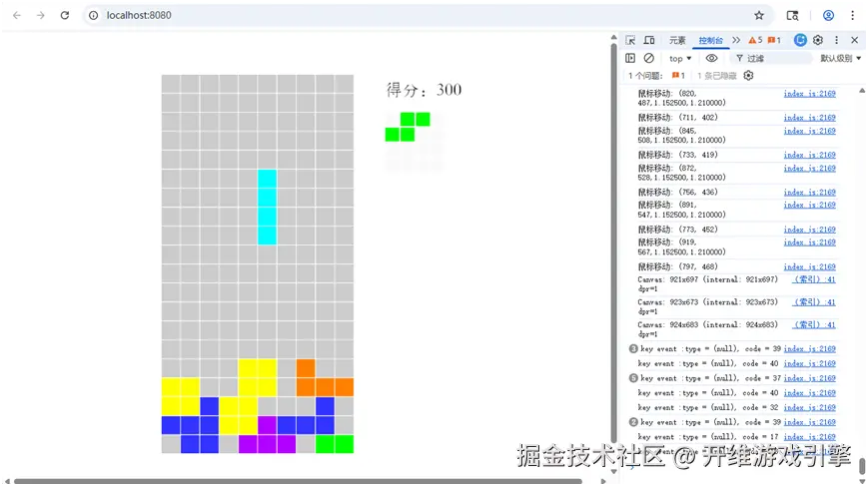
Task: Toggle the device toolbar icon in DevTools
Action: coord(649,40)
